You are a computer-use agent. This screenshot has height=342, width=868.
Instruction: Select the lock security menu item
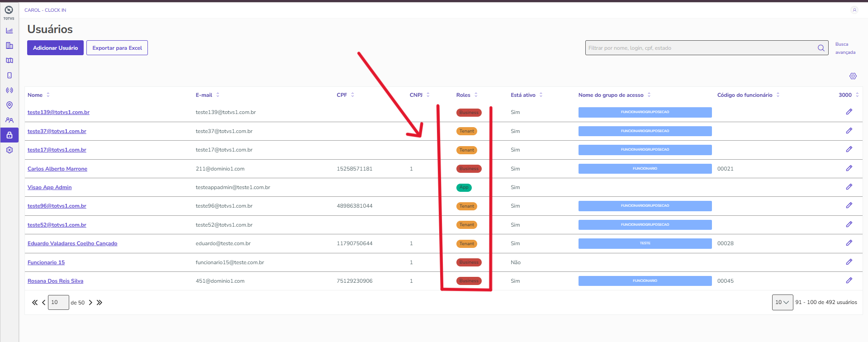coord(9,135)
